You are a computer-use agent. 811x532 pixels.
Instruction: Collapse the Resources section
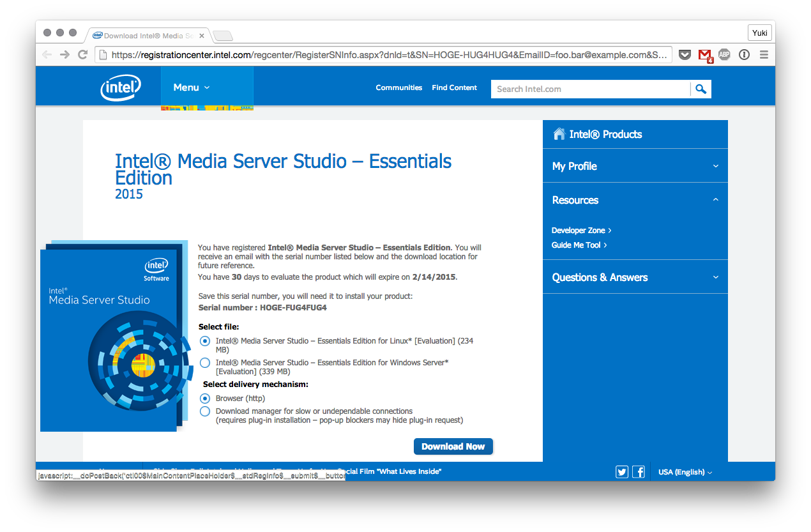(x=635, y=200)
